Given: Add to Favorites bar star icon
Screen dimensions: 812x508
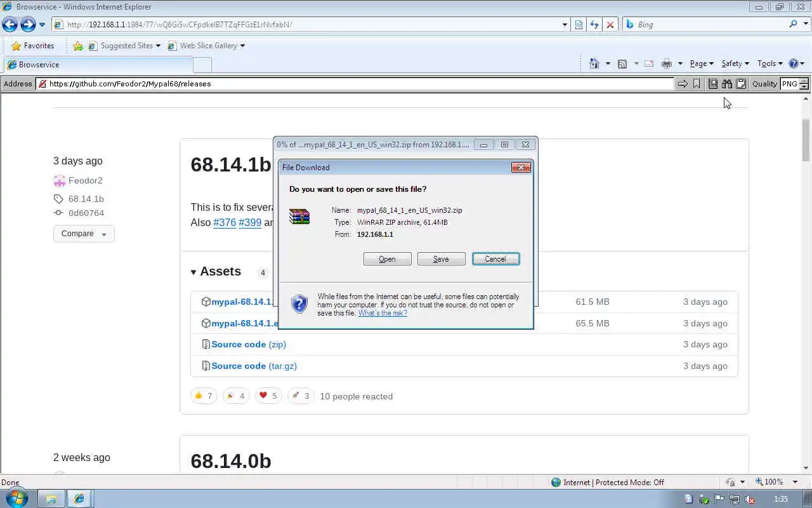Looking at the screenshot, I should click(x=77, y=46).
